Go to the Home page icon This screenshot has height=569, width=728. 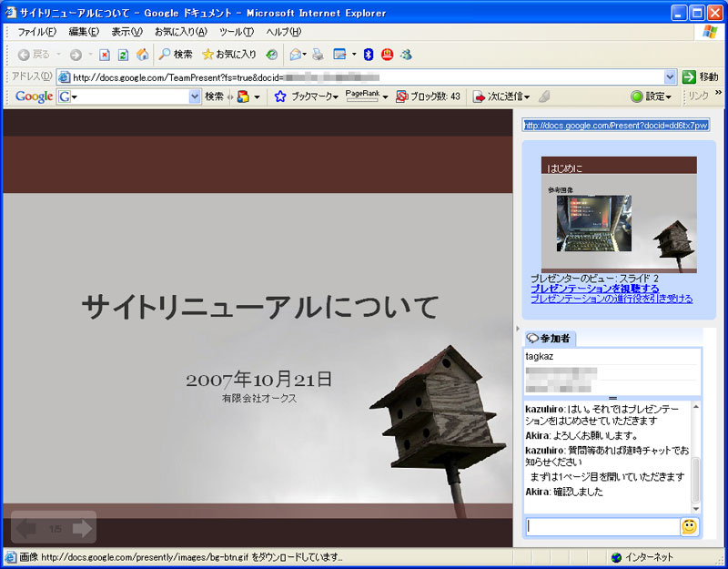(142, 55)
